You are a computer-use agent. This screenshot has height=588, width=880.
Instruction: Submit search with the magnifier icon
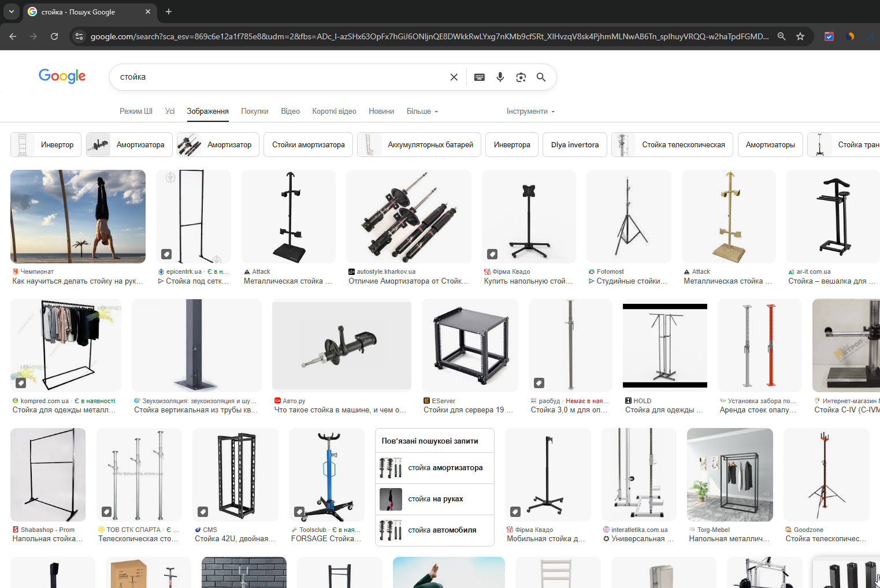[541, 77]
